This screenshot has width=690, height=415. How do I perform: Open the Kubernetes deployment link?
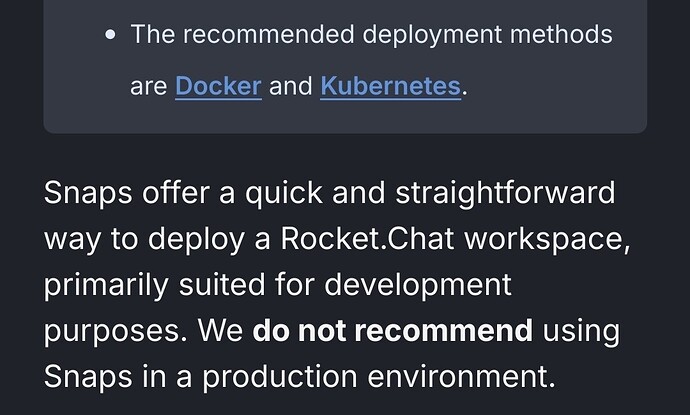(390, 86)
